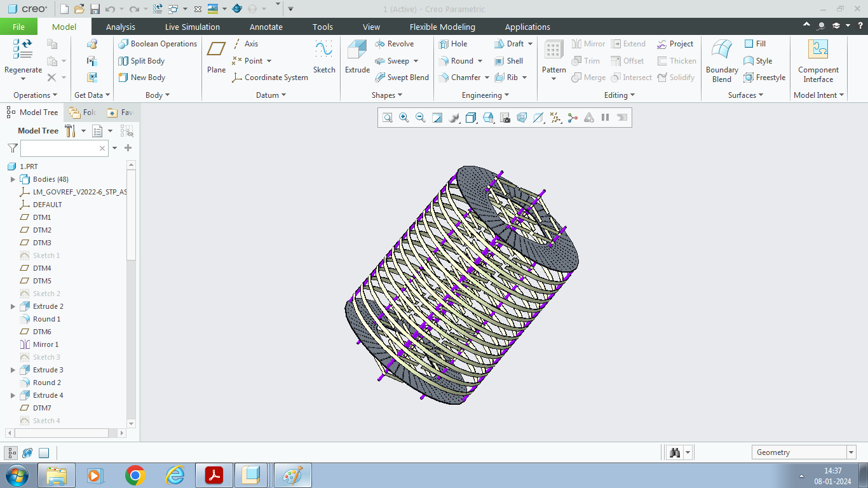This screenshot has width=868, height=488.
Task: Expand the Datum group overflow
Action: pos(271,95)
